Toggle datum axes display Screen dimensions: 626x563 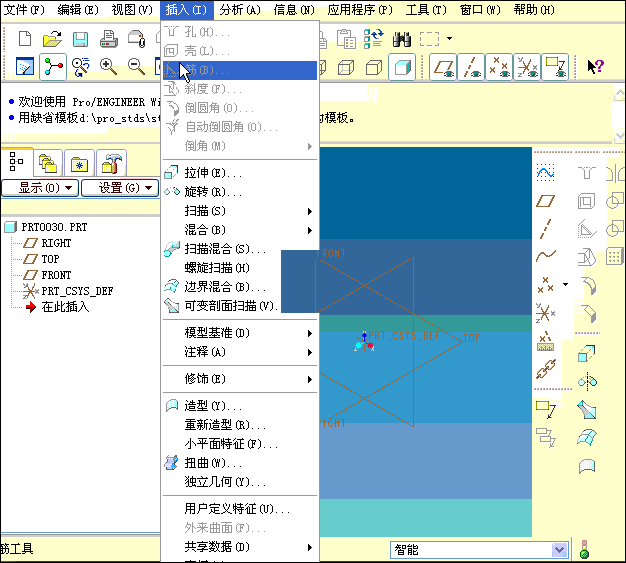click(471, 67)
